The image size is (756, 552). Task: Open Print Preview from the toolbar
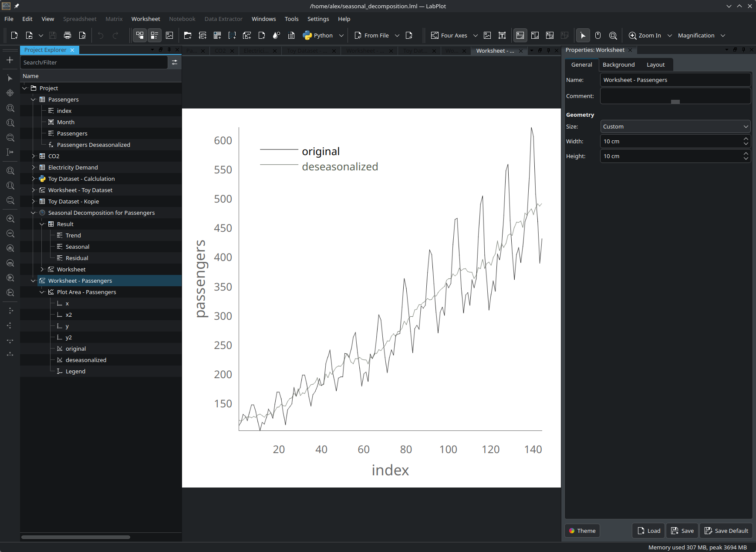pyautogui.click(x=82, y=36)
